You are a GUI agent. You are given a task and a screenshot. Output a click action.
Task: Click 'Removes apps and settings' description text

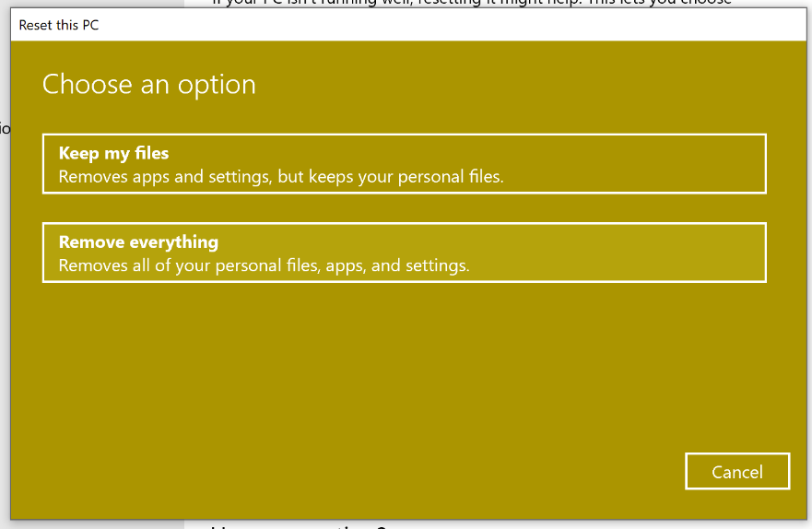click(166, 176)
